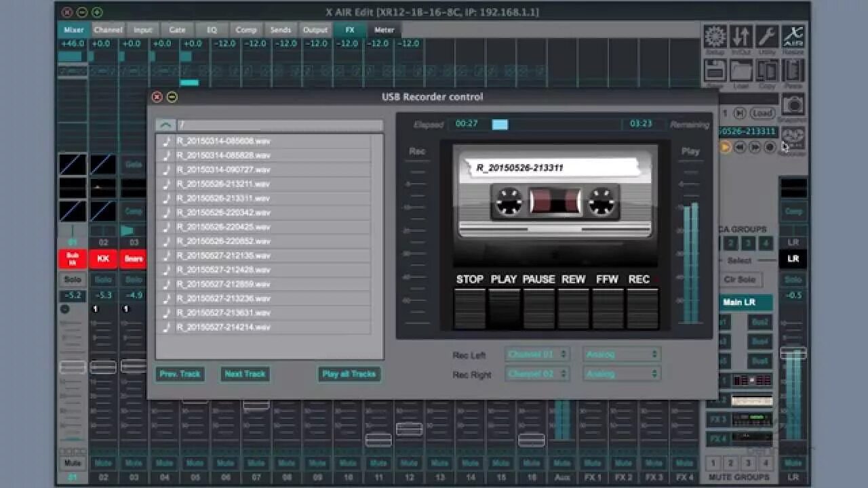This screenshot has height=488, width=868.
Task: Click the Paste clipboard icon
Action: click(x=793, y=70)
